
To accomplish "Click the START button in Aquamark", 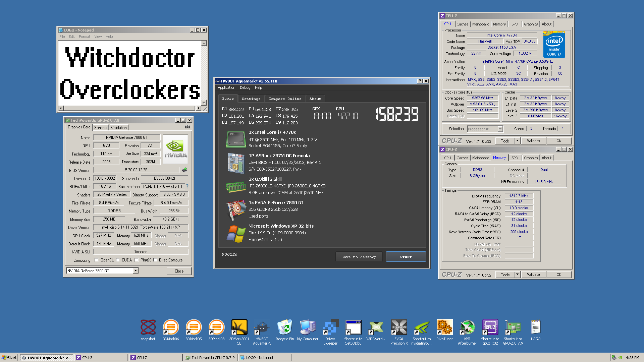I will point(406,257).
